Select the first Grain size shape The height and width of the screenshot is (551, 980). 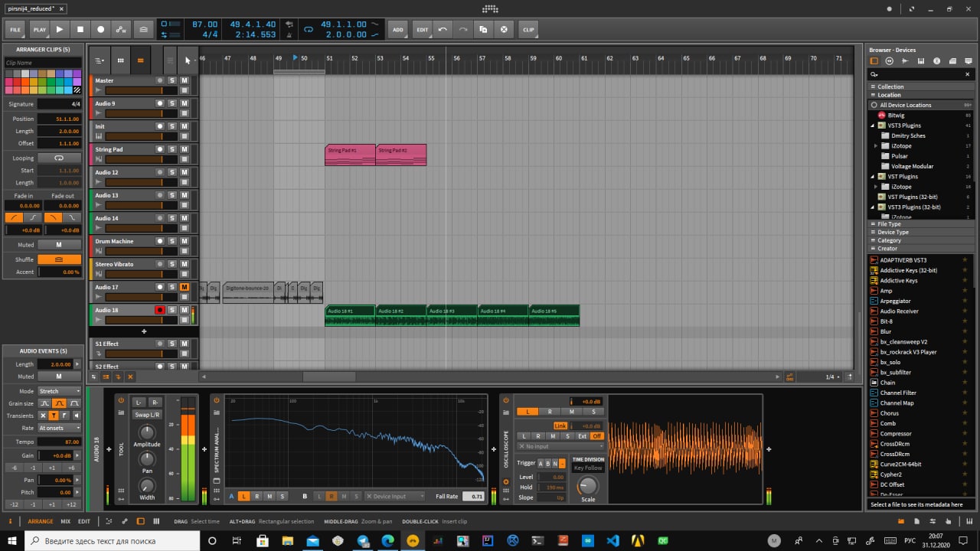pos(44,403)
